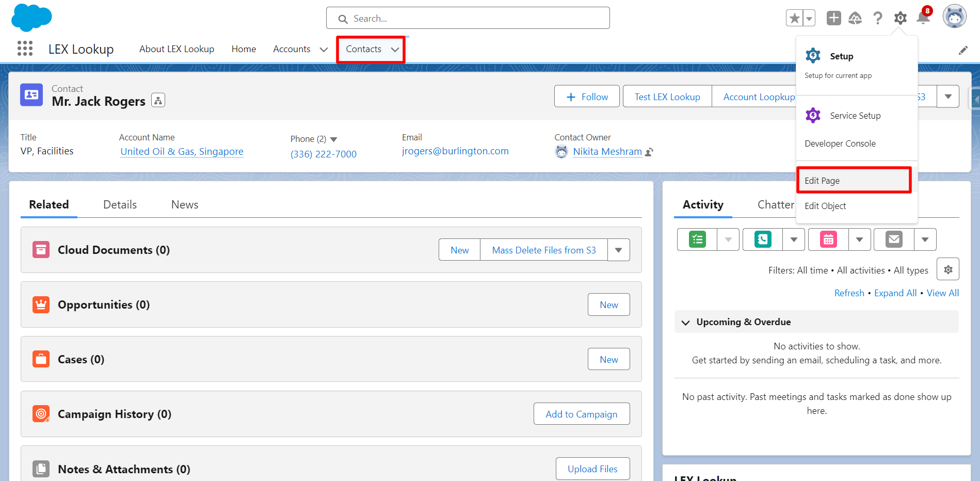The height and width of the screenshot is (481, 980).
Task: Open About LEX Lookup tab
Action: (176, 49)
